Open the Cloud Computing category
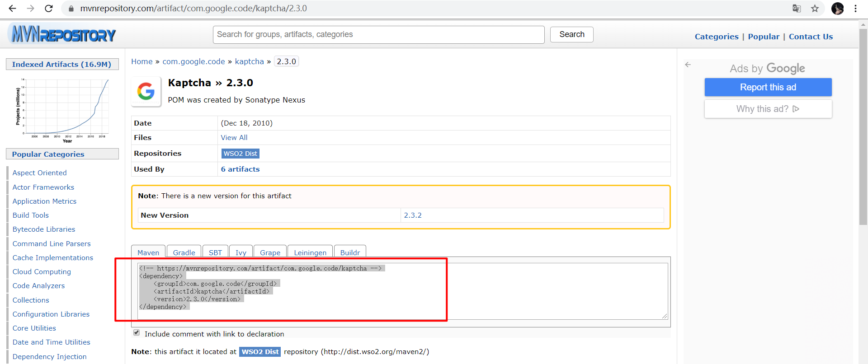Viewport: 868px width, 364px height. click(42, 271)
